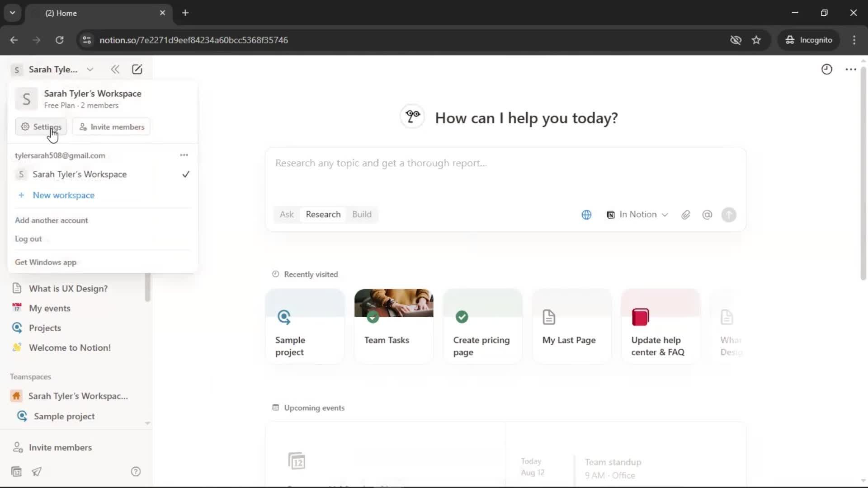Open Team standup event entry
Image resolution: width=868 pixels, height=488 pixels.
(613, 468)
